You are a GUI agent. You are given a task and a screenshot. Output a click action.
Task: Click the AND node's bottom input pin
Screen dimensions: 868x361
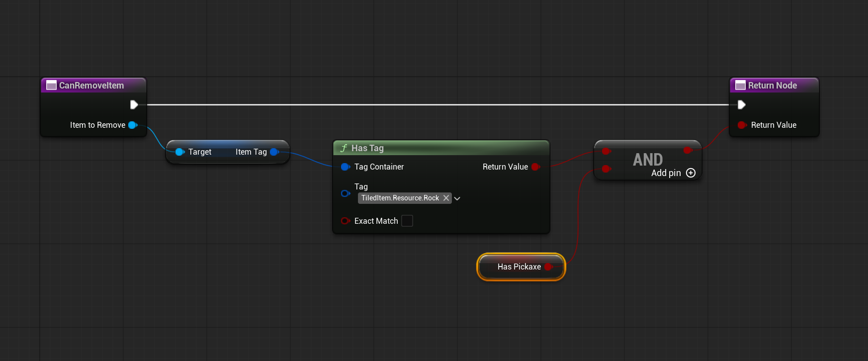606,169
